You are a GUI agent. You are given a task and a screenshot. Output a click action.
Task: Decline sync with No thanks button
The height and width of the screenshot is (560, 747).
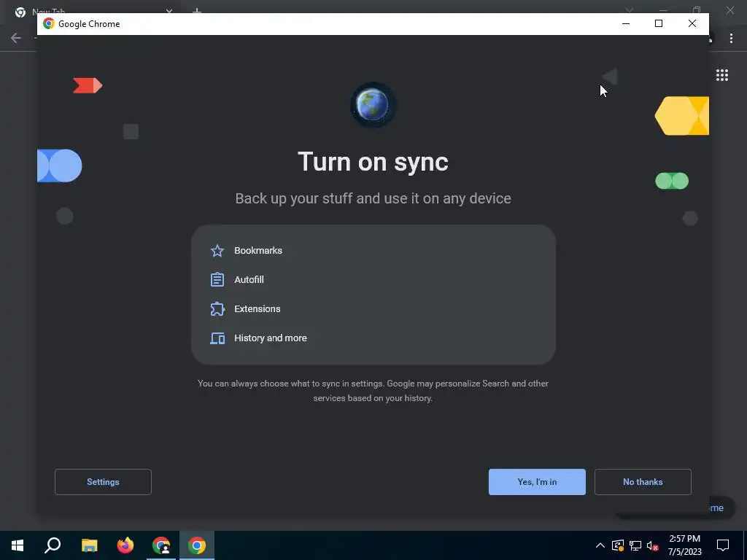tap(643, 482)
